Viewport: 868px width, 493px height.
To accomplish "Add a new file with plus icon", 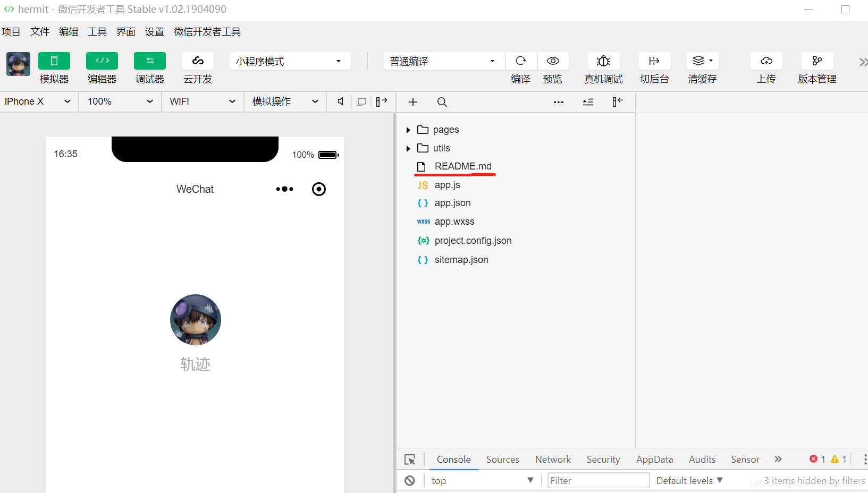I will point(413,102).
